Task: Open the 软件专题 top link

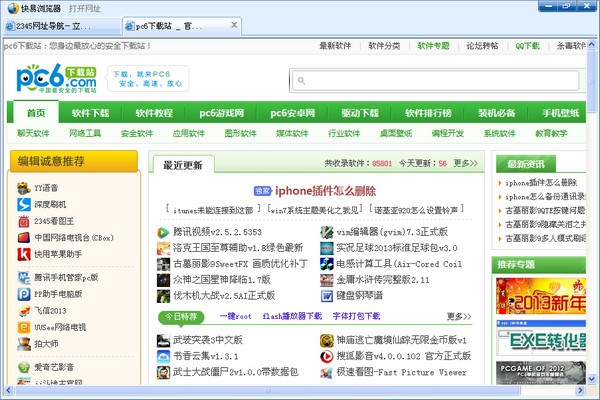Action: [x=433, y=46]
